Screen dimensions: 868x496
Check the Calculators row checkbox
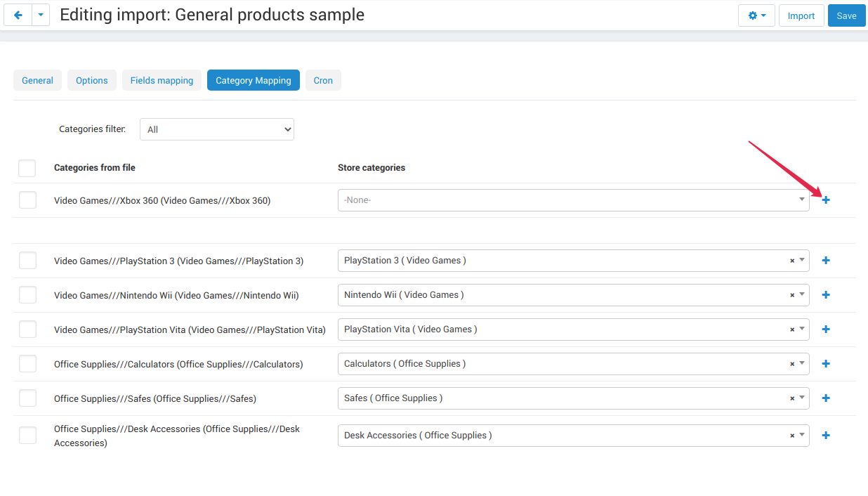27,364
